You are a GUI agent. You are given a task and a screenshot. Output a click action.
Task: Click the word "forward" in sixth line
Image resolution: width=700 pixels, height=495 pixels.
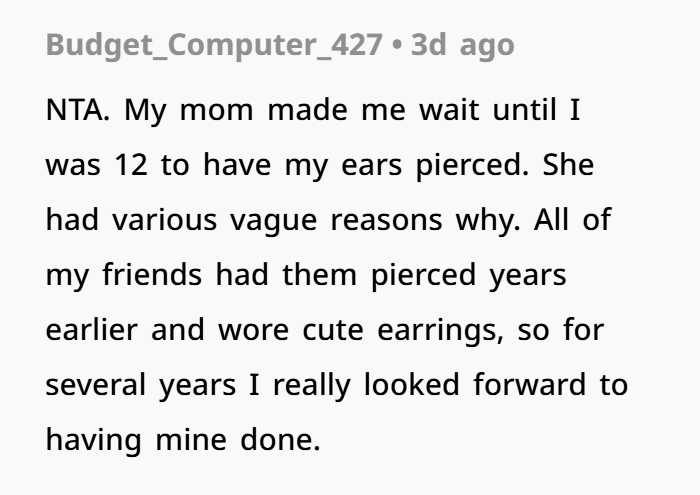529,385
